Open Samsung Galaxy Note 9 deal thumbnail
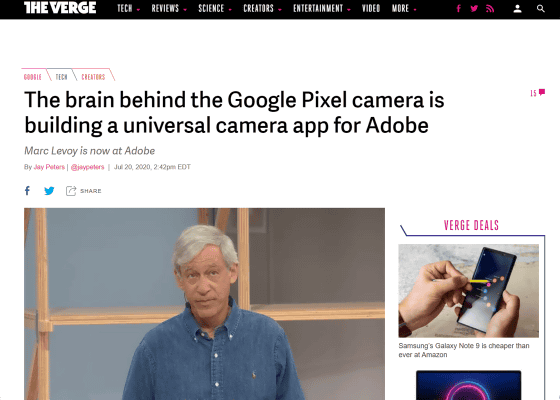 pos(469,291)
